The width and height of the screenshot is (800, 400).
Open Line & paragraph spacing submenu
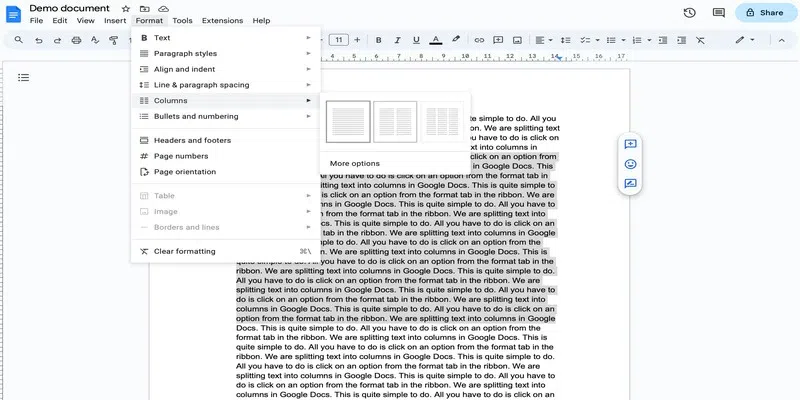tap(226, 85)
